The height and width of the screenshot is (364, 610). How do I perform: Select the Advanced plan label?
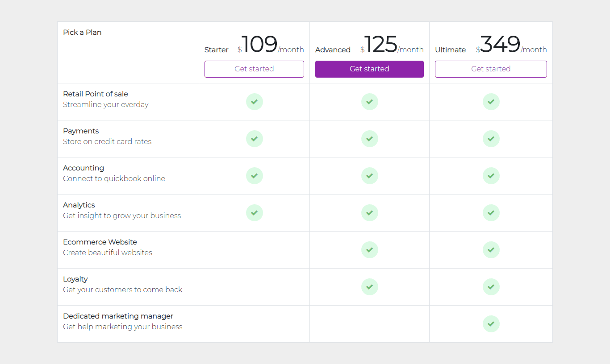333,50
